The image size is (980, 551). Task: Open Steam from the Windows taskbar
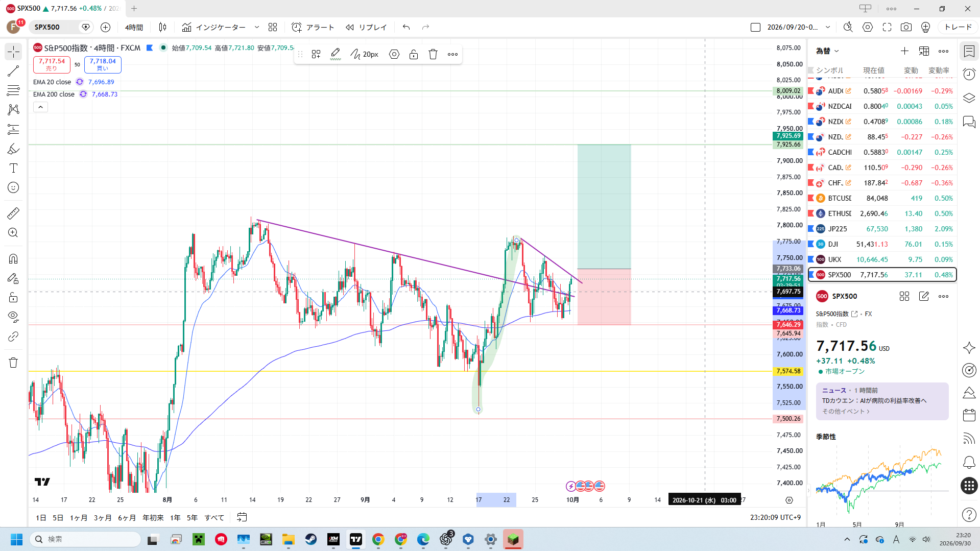(310, 539)
